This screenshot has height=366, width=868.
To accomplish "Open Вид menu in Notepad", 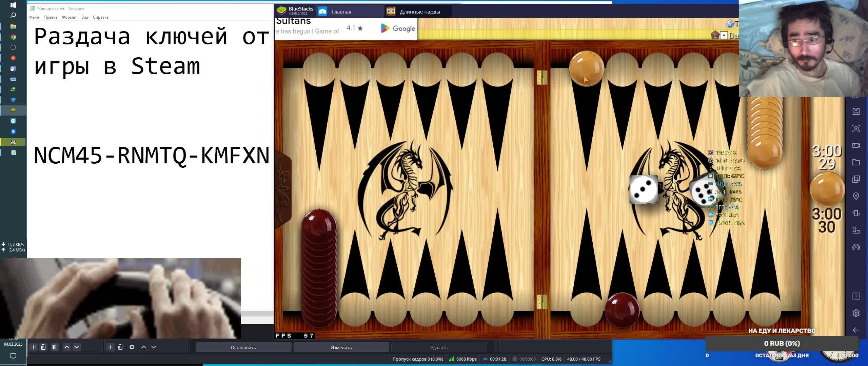I will [x=85, y=17].
